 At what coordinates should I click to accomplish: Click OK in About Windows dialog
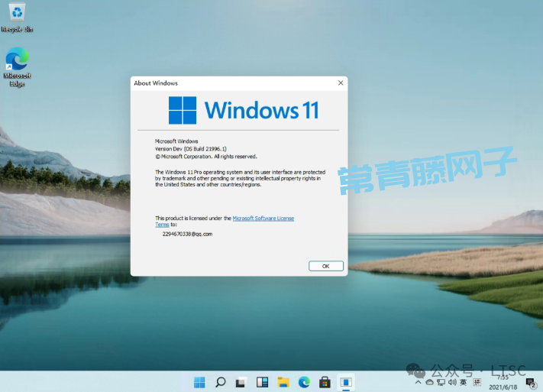[x=326, y=266]
